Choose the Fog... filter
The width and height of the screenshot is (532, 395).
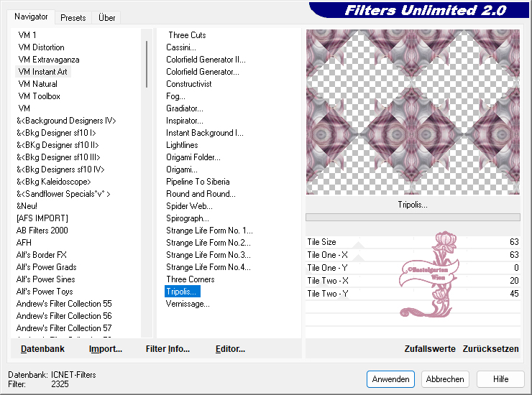[175, 96]
